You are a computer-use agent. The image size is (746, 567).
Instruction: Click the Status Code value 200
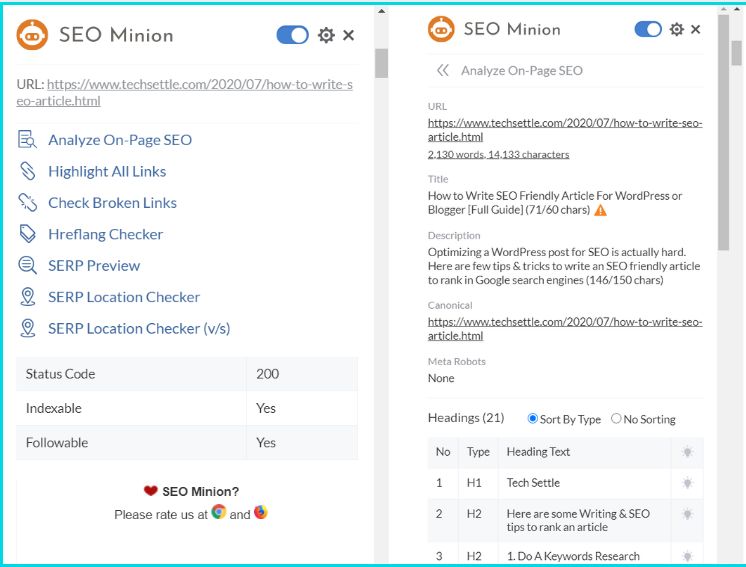coord(267,374)
